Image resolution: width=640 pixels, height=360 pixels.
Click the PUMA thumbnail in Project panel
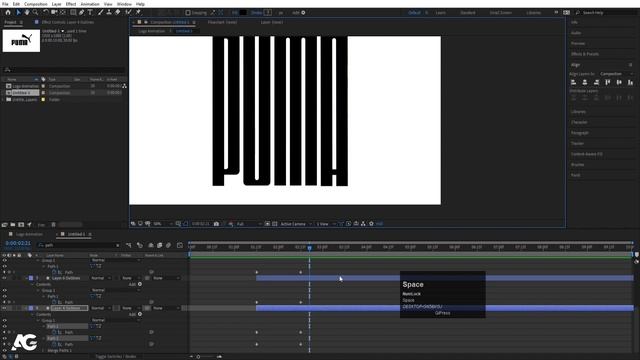(21, 41)
